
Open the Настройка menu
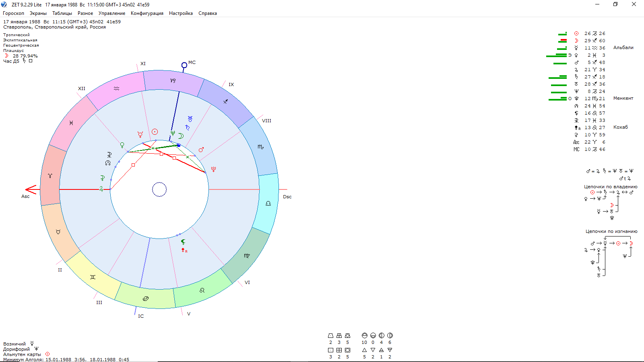(x=181, y=13)
